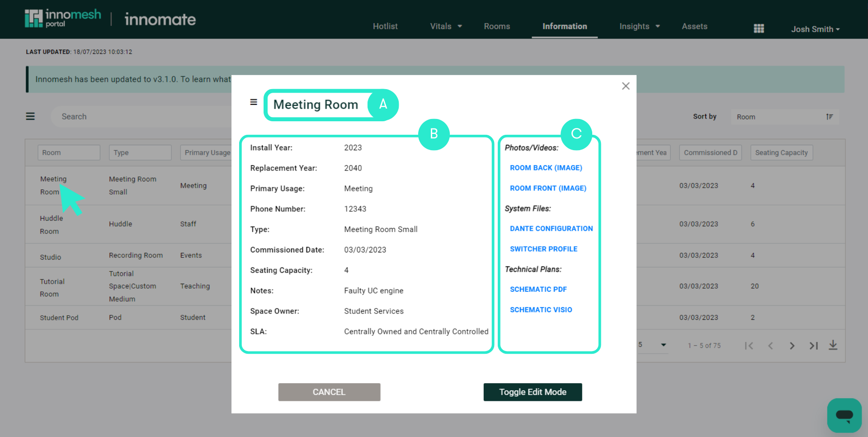Close the Meeting Room dialog
Screen dimensions: 868x437
click(626, 86)
